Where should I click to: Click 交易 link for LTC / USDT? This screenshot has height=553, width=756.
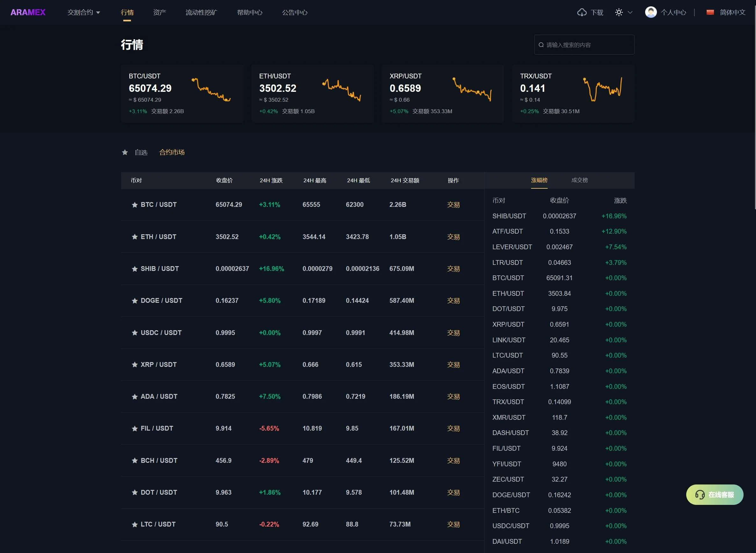pos(453,524)
